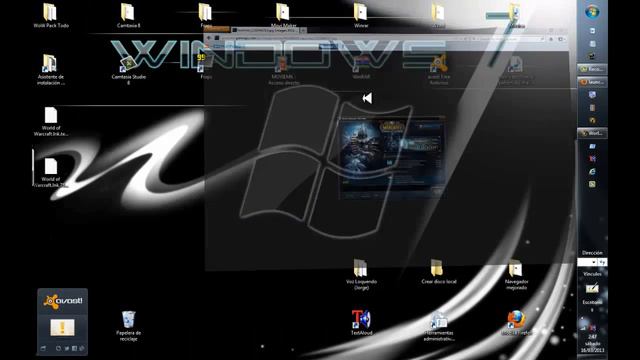Click the avast gadget warning status box
This screenshot has width=640, height=360.
pyautogui.click(x=62, y=327)
